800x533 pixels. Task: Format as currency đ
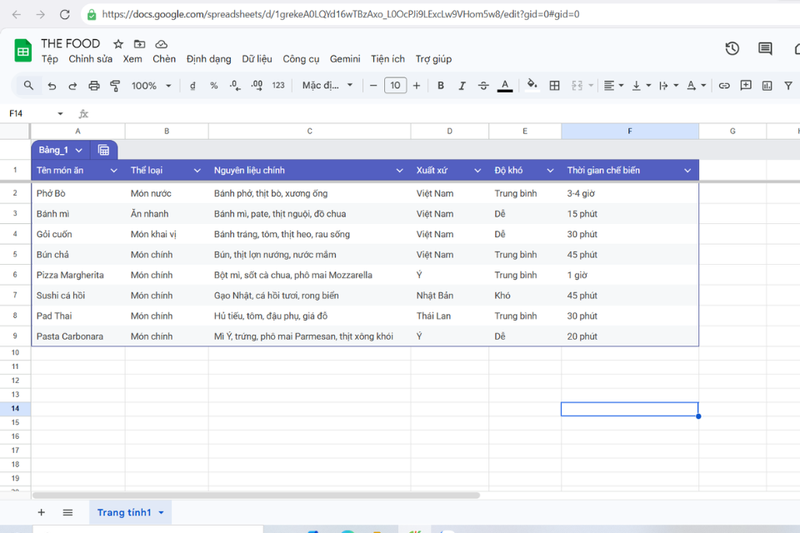pos(192,86)
